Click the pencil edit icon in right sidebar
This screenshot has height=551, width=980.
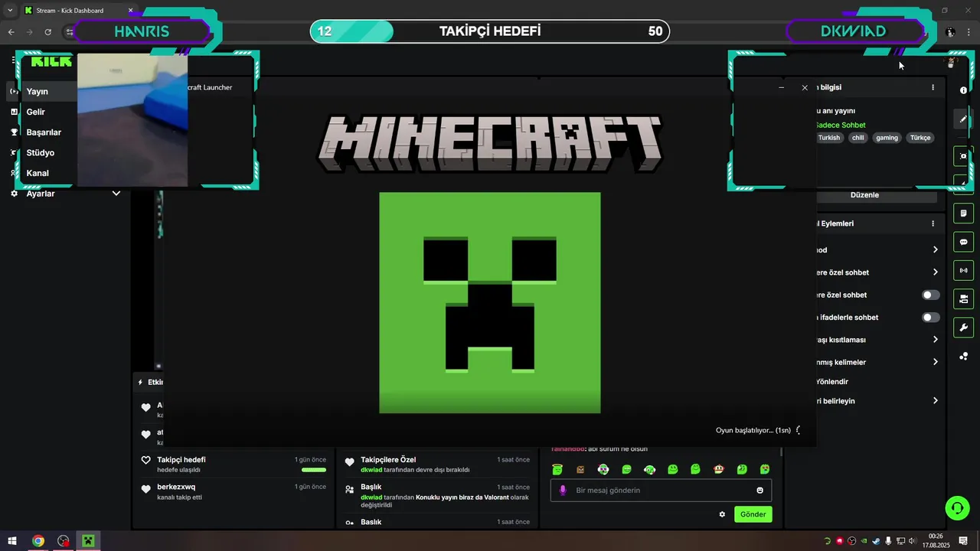[963, 119]
